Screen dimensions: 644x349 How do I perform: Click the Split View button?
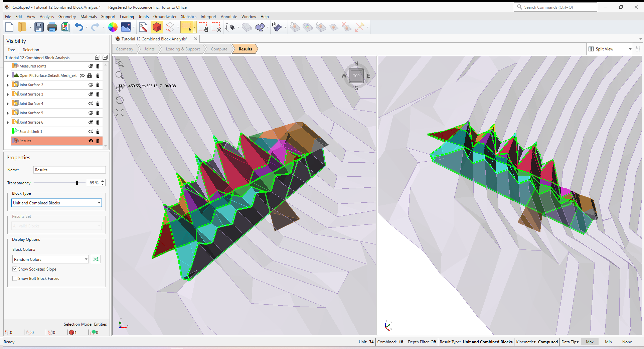point(605,49)
